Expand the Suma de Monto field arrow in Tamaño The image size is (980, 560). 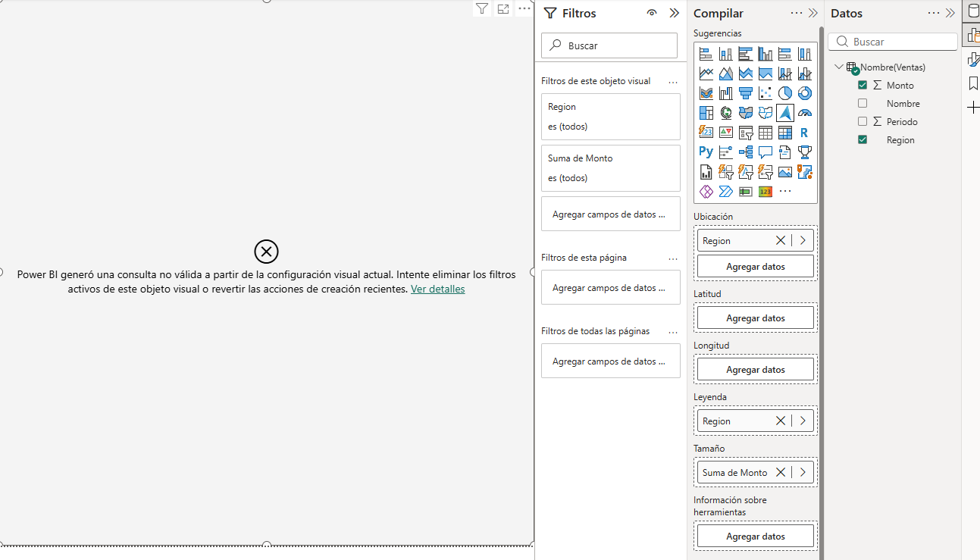[x=803, y=472]
